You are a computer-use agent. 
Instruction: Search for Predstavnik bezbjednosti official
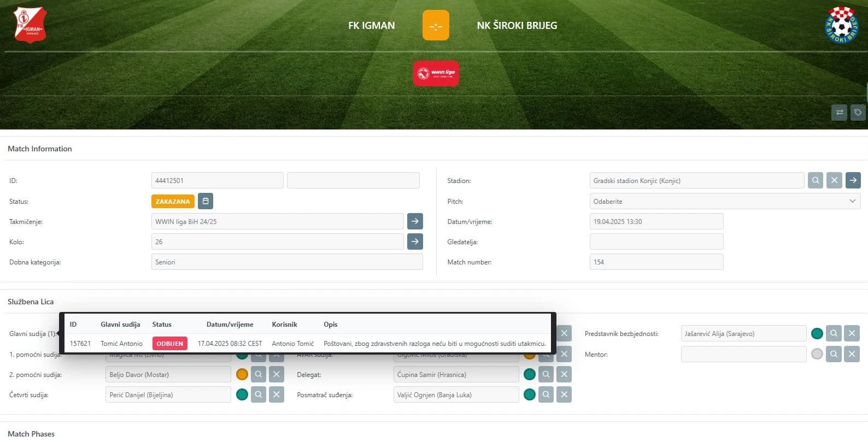coord(834,333)
